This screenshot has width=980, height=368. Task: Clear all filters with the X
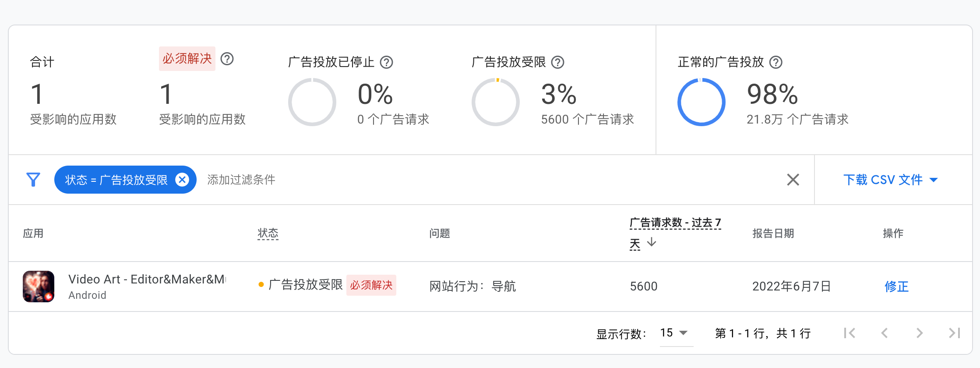(x=793, y=180)
